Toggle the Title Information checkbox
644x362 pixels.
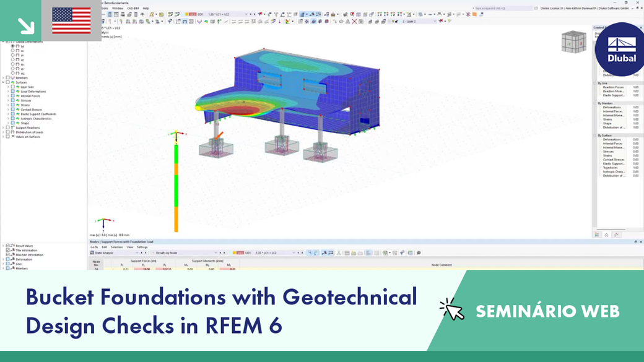pos(8,250)
